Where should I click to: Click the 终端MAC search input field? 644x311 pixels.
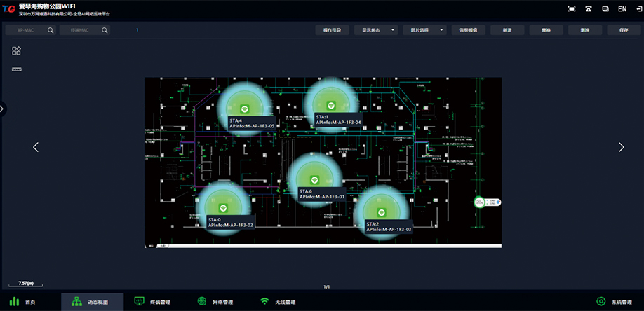[x=79, y=30]
